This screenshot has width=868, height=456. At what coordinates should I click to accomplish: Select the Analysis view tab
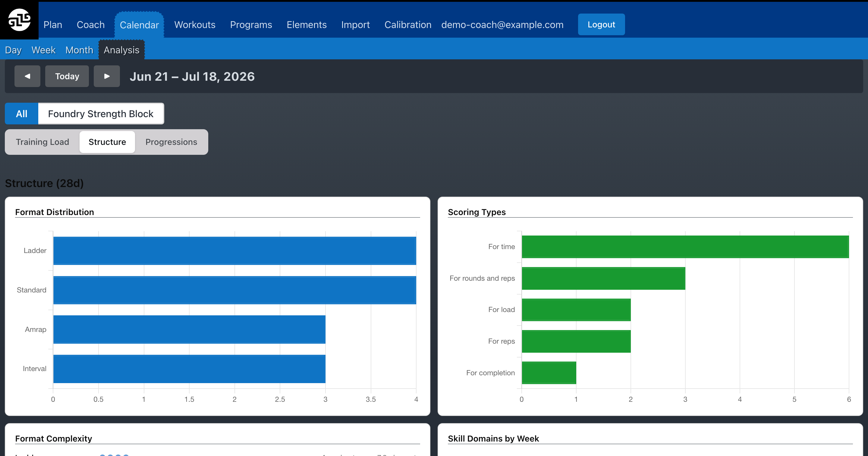point(122,50)
